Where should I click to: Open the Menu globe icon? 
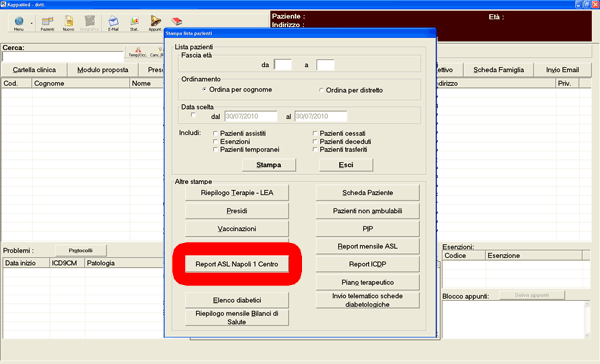19,22
